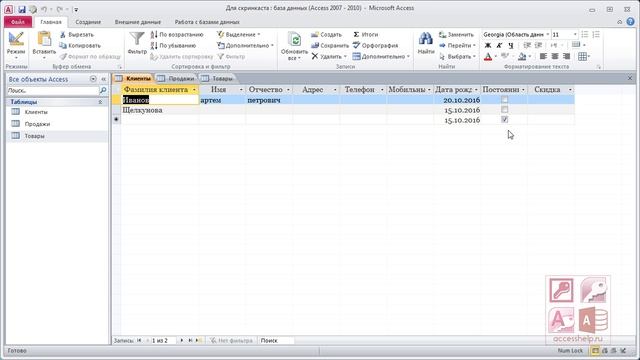Screen dimensions: 640x360
Task: Toggle Постоянный checkbox in Иванов row
Action: pyautogui.click(x=504, y=100)
